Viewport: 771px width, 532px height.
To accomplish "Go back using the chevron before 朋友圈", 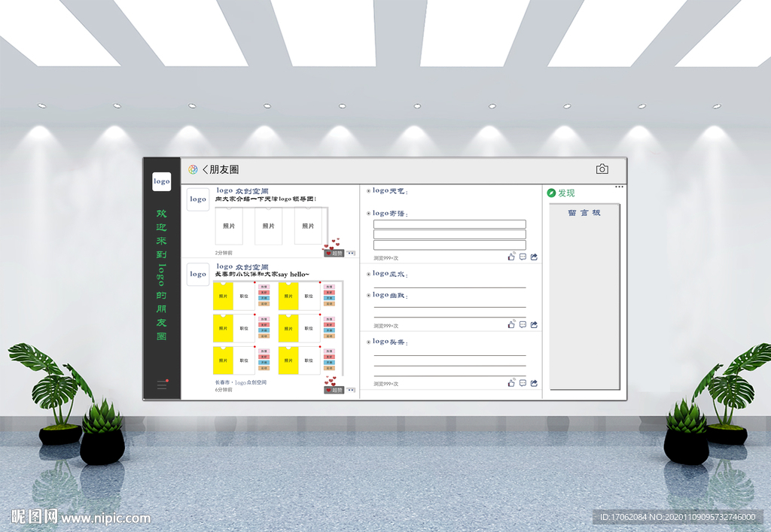I will [206, 169].
